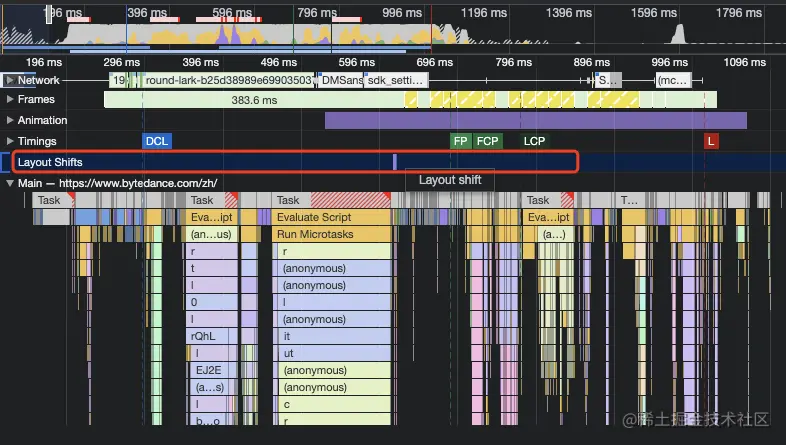786x445 pixels.
Task: Select the first (anonymous) entry under r
Action: [x=334, y=268]
